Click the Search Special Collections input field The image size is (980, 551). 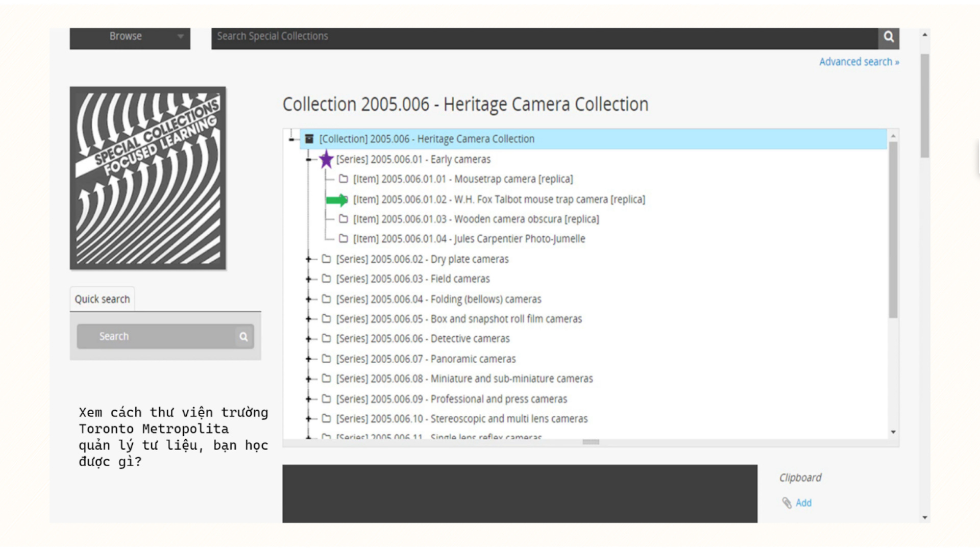click(x=544, y=37)
